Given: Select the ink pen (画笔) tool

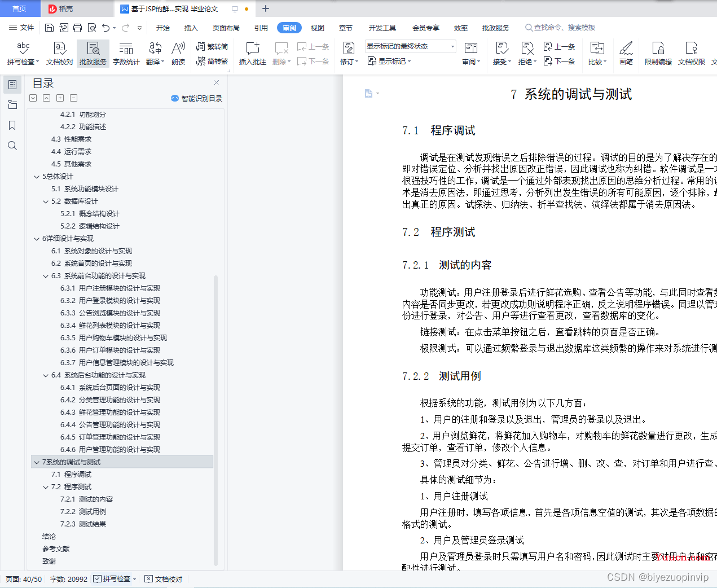Looking at the screenshot, I should point(626,54).
